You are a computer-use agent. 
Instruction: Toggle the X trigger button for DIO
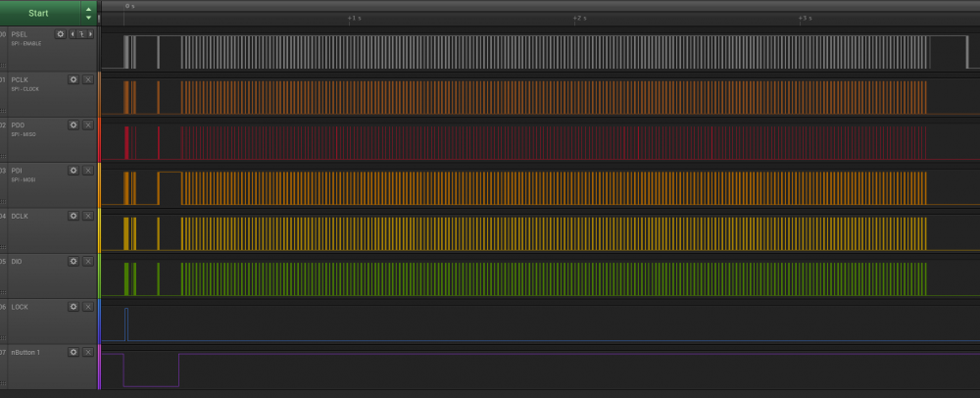87,261
